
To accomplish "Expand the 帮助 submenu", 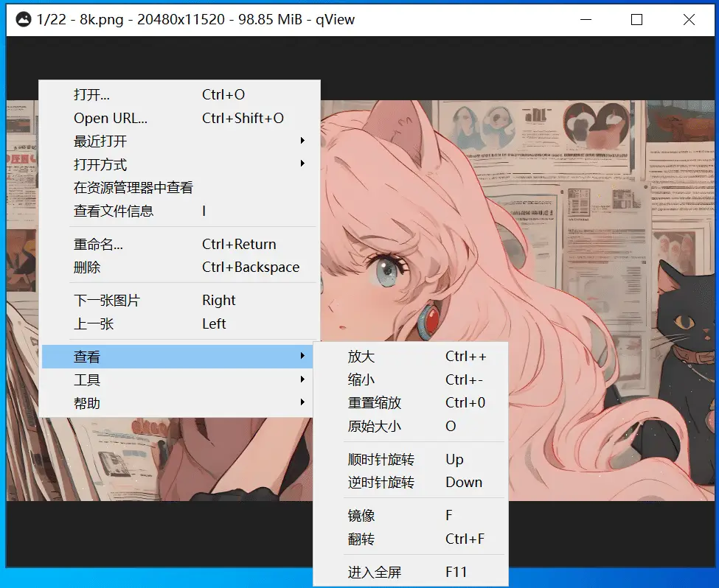I will (87, 404).
